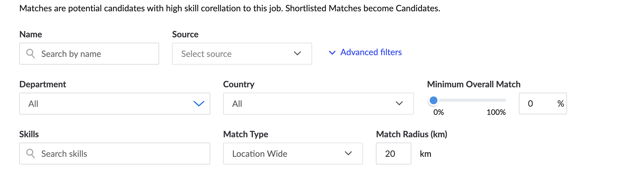The width and height of the screenshot is (644, 172).
Task: Open the Country All dropdown
Action: pyautogui.click(x=318, y=104)
